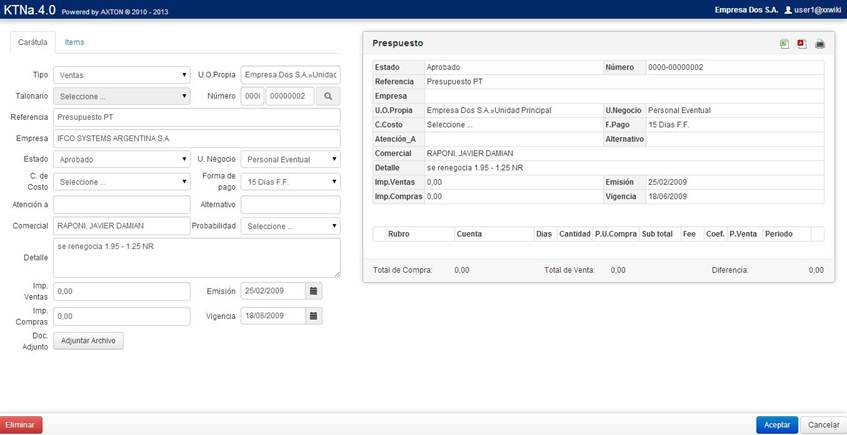Switch to the Items tab
The height and width of the screenshot is (435, 847).
(74, 43)
